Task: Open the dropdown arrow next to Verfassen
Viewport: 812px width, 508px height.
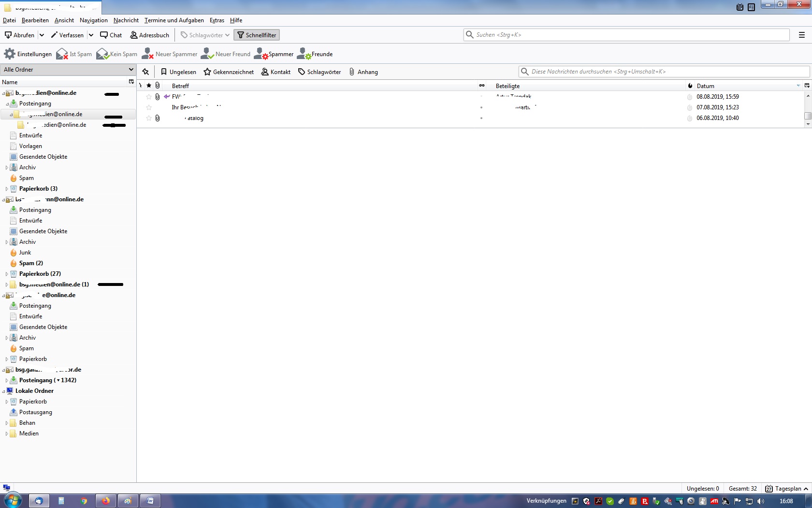Action: [x=91, y=35]
